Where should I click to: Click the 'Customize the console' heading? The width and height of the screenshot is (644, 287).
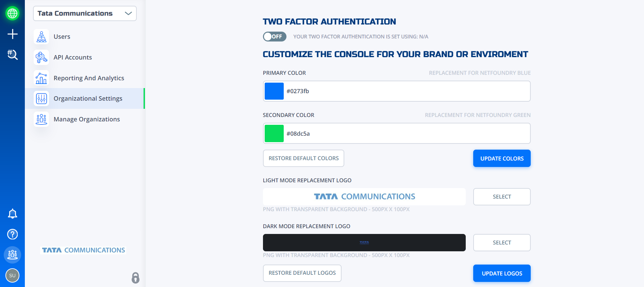[x=395, y=54]
